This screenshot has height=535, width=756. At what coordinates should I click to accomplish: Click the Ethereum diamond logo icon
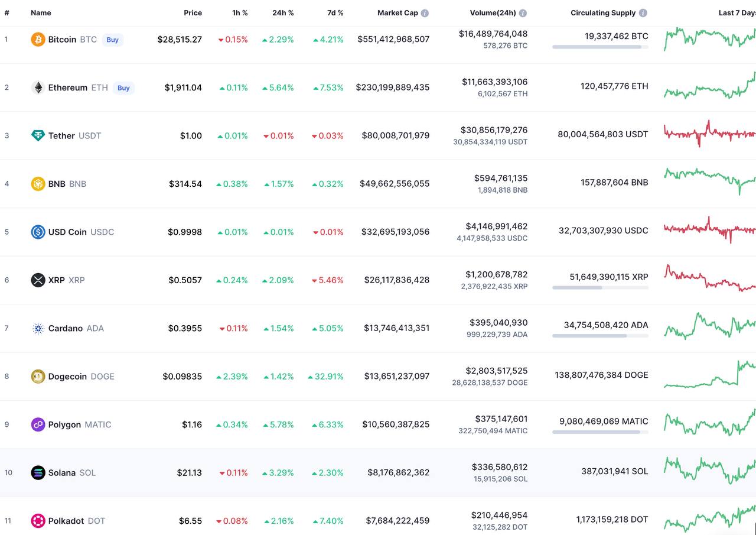click(x=38, y=87)
